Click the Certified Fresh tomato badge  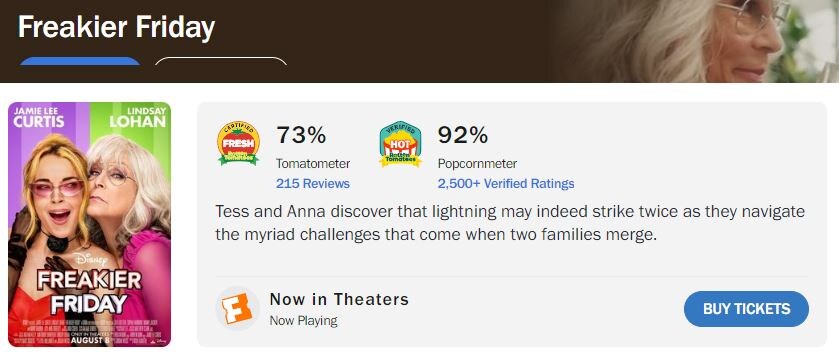239,143
